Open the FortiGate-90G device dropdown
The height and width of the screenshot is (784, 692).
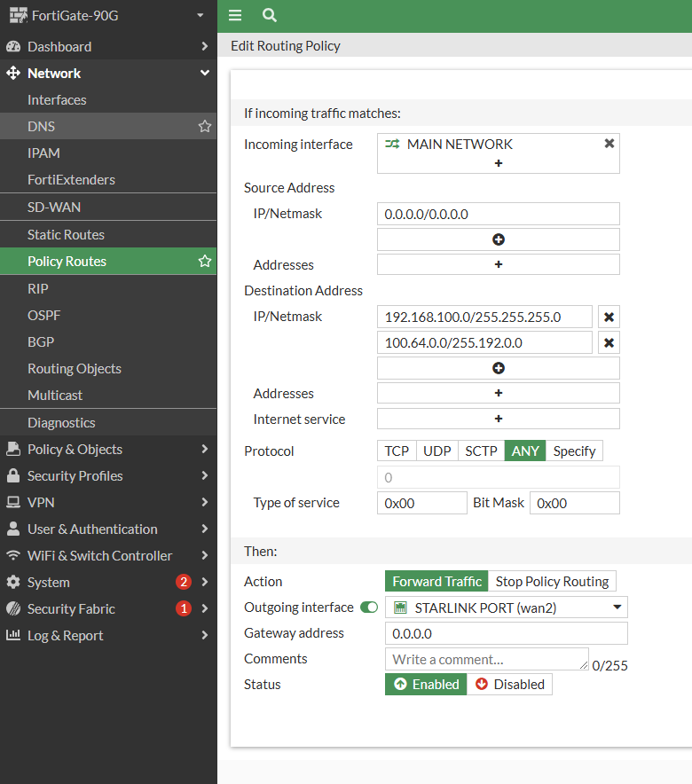[x=106, y=15]
